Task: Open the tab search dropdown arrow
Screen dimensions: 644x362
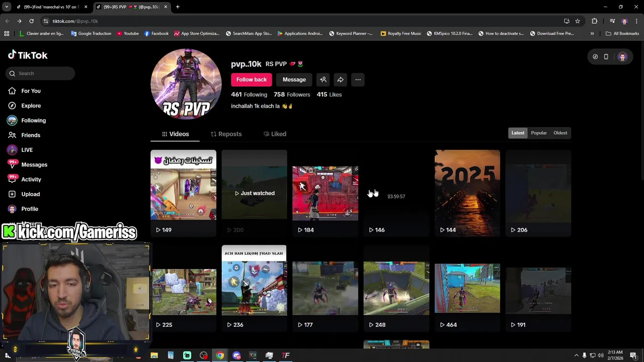Action: 7,7
